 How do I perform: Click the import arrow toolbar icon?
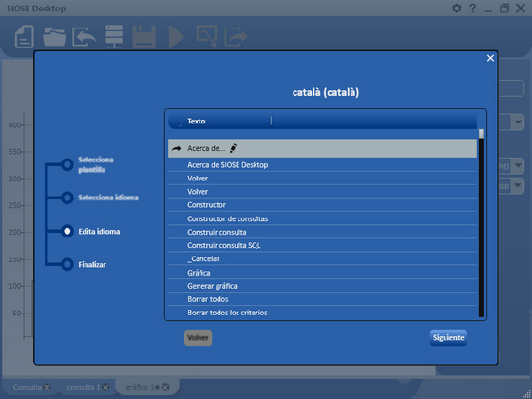pos(84,37)
